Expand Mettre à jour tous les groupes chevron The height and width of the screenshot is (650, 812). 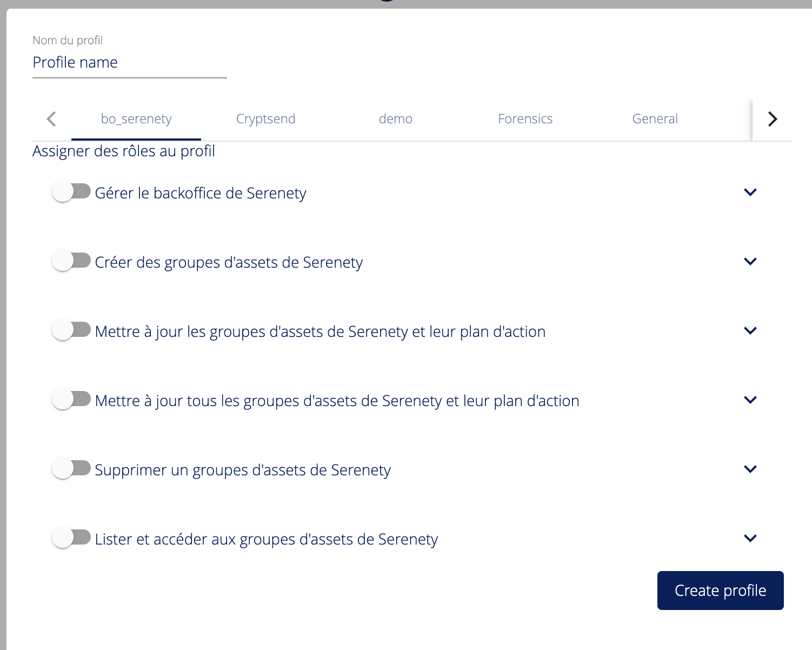(750, 400)
